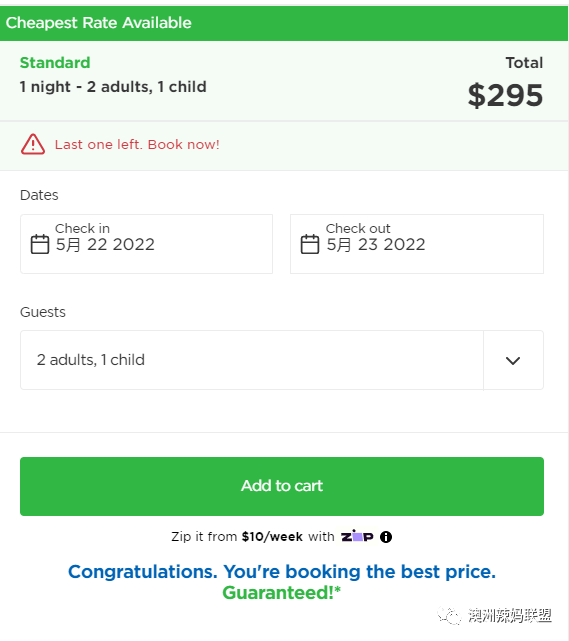Click the 'Standard' rate name

coord(55,63)
